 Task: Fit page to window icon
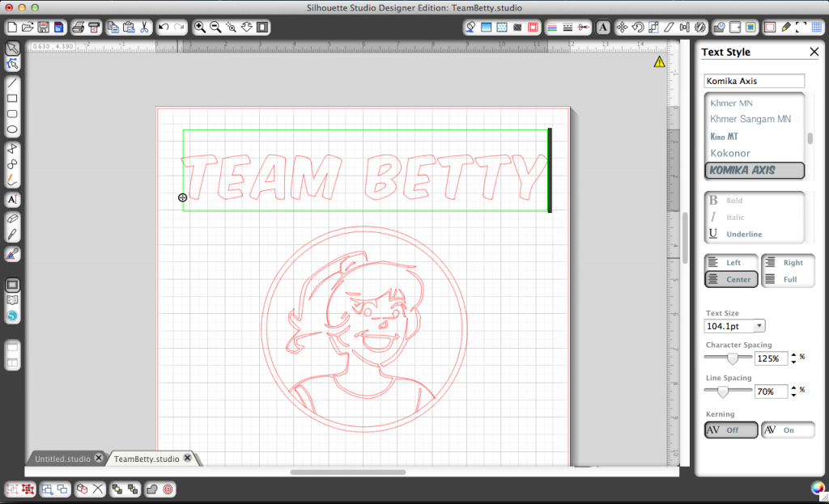coord(262,27)
